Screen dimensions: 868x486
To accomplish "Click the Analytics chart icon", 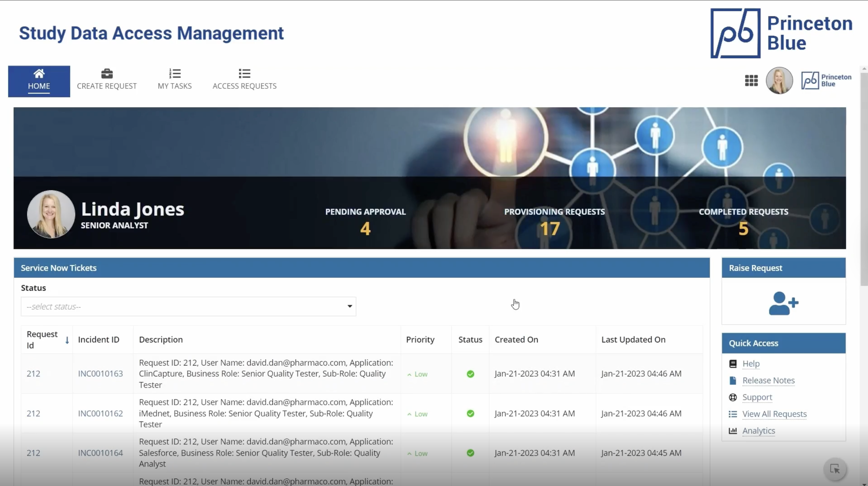I will click(x=733, y=431).
